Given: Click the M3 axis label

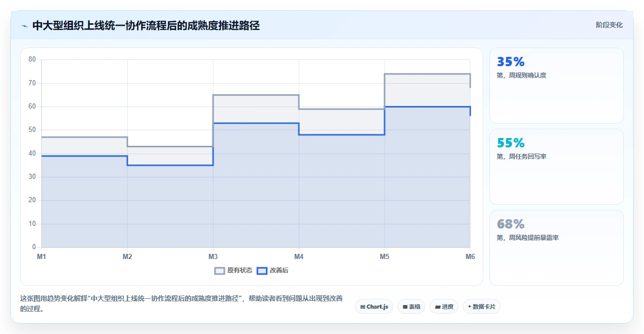Looking at the screenshot, I should pos(213,256).
